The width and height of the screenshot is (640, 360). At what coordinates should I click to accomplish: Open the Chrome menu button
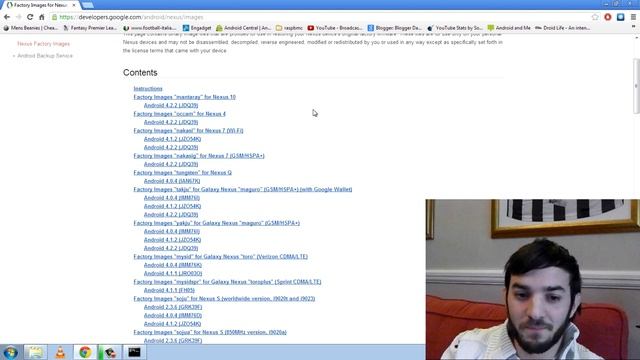click(633, 17)
